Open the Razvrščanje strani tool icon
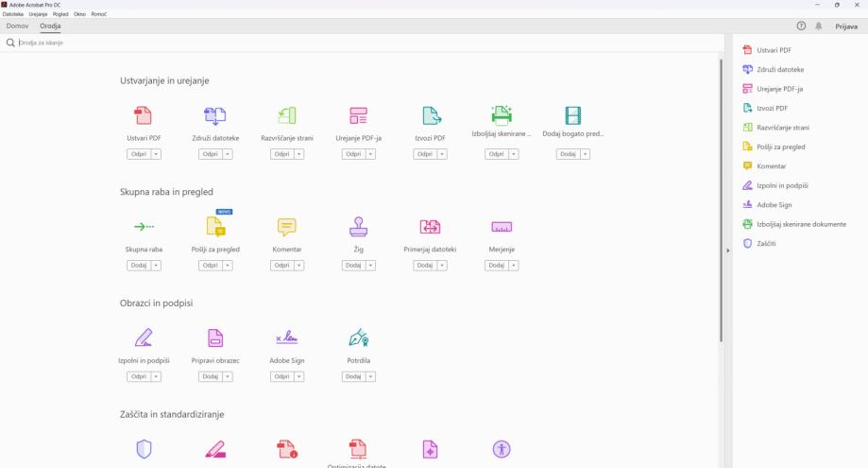The image size is (868, 468). pos(287,115)
